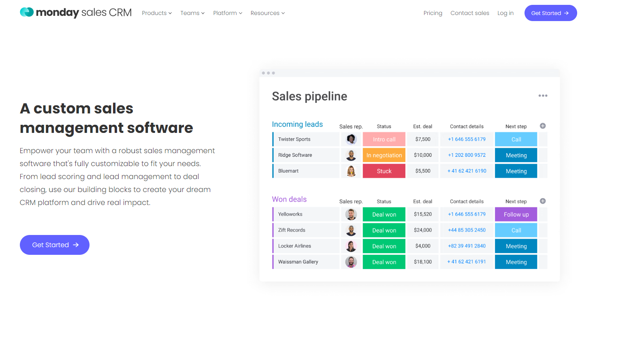644x348 pixels.
Task: Open the Sales pipeline three-dot menu
Action: 543,96
